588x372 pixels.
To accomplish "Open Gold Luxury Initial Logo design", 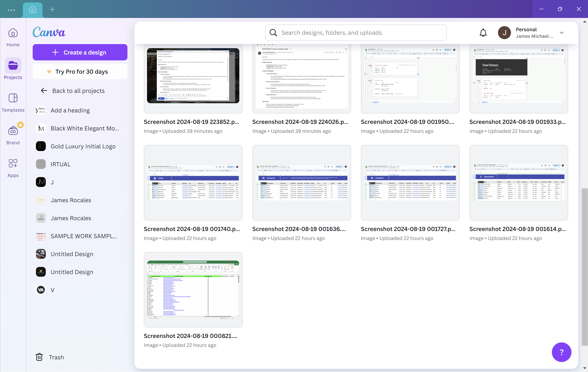I will pyautogui.click(x=83, y=146).
